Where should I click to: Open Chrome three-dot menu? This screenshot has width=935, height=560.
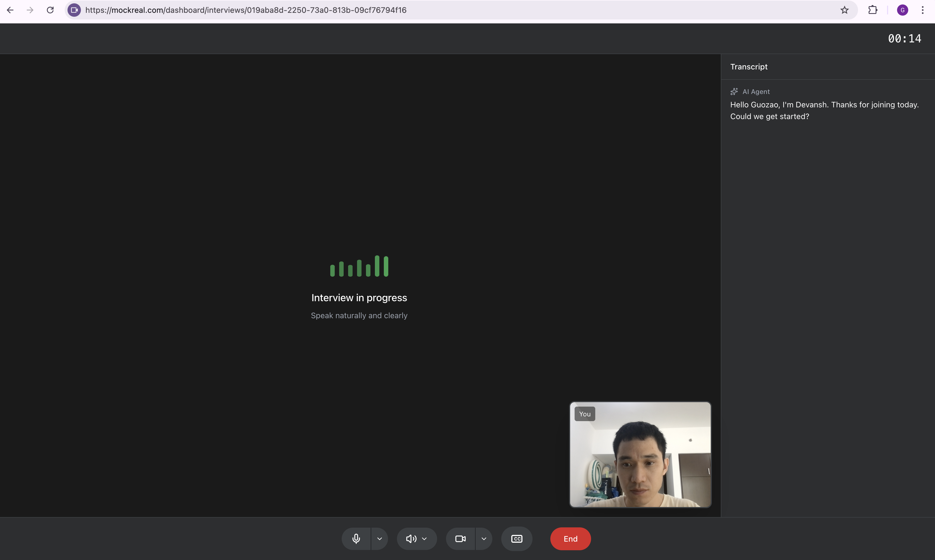(922, 10)
